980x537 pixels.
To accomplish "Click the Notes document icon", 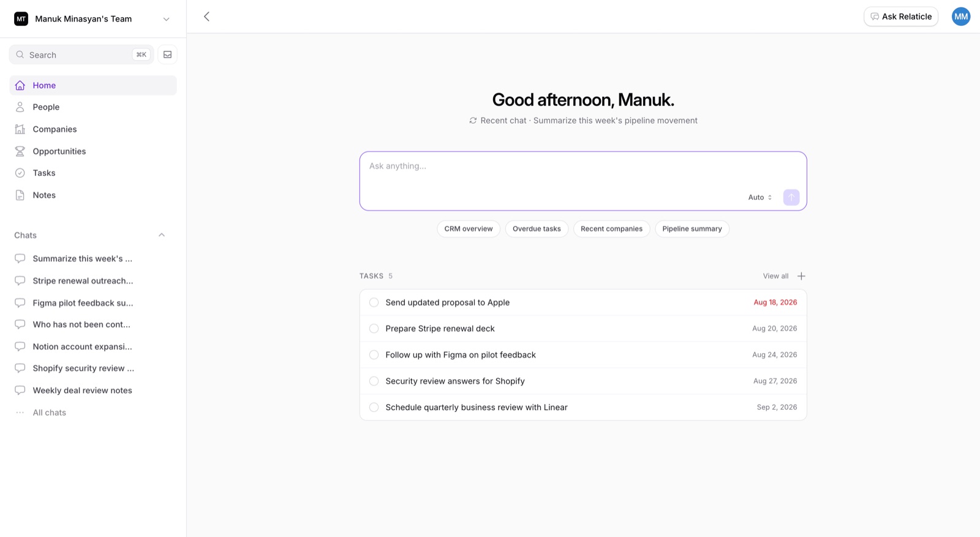I will pos(20,195).
